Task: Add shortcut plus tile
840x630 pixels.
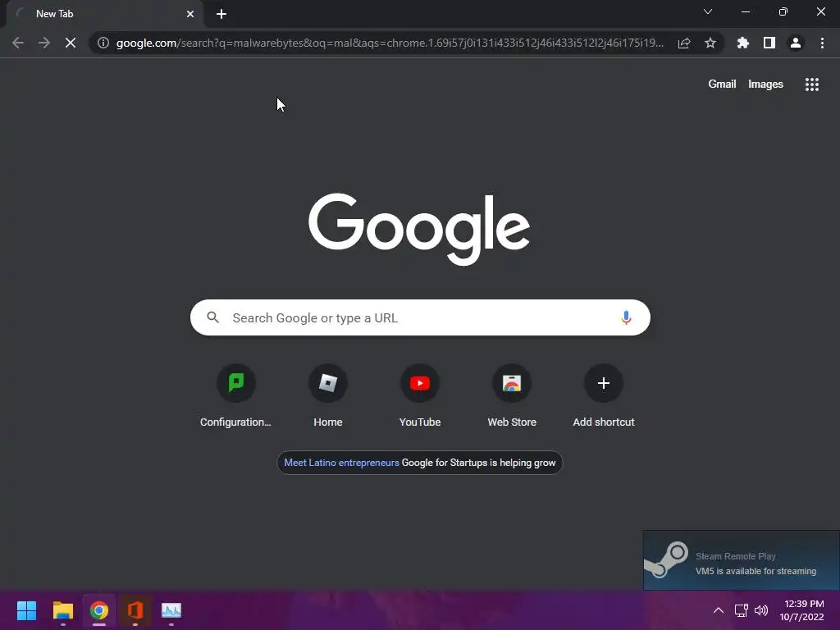Action: (604, 396)
